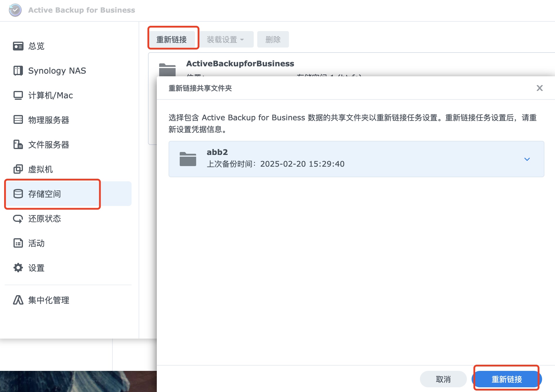Click the Active Backup for Business app logo

[15, 10]
